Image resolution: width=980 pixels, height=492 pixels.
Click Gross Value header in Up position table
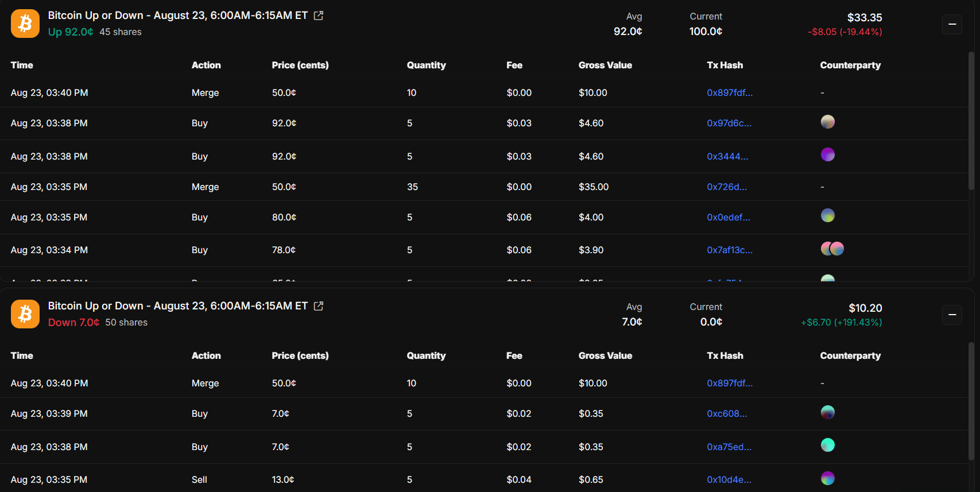(x=605, y=65)
